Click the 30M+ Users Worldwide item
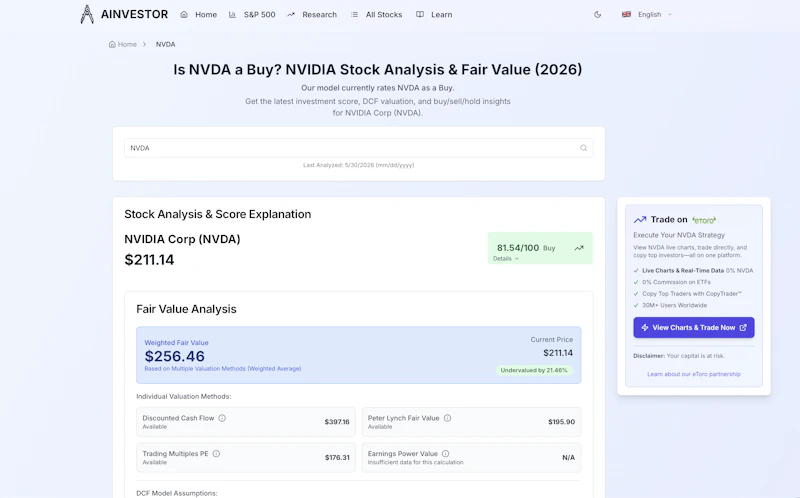This screenshot has width=800, height=498. [x=674, y=306]
